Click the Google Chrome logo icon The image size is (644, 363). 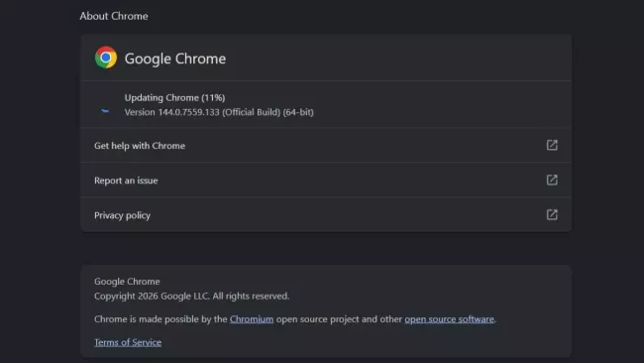click(106, 58)
